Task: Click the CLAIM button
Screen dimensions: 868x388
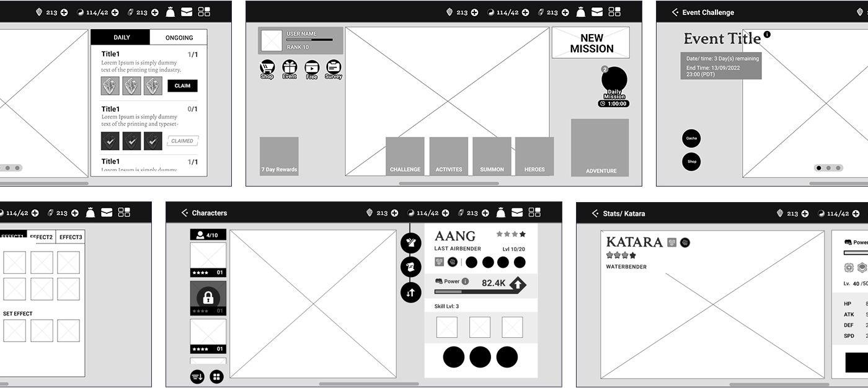Action: pos(182,86)
